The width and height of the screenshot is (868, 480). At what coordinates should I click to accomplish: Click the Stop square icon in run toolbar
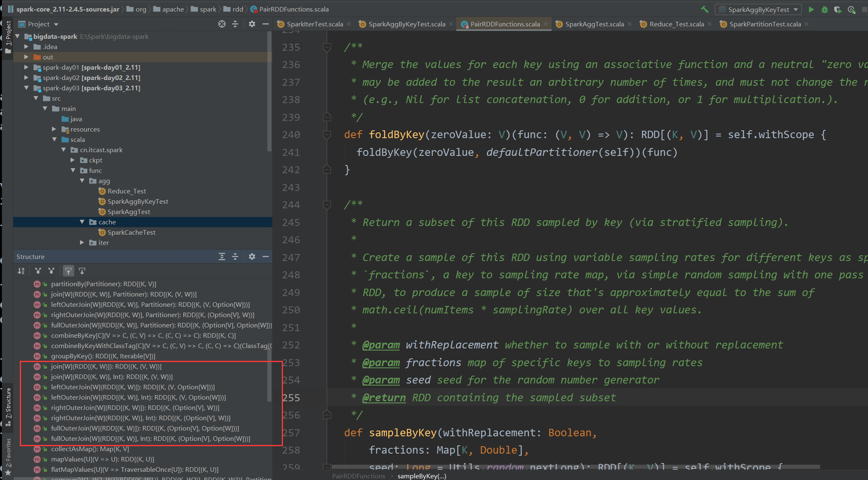click(865, 9)
